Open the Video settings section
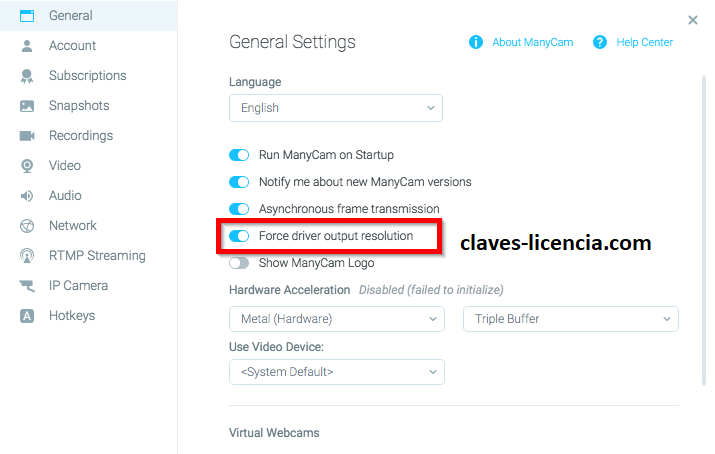Screen dimensions: 715x454 64,166
